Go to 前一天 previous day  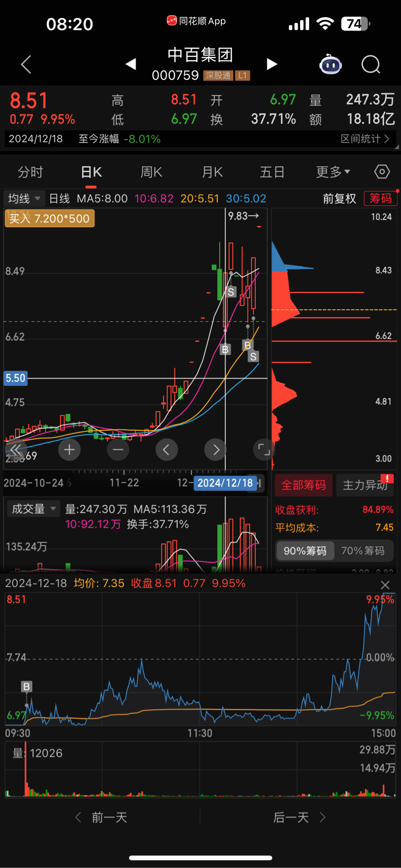(102, 817)
